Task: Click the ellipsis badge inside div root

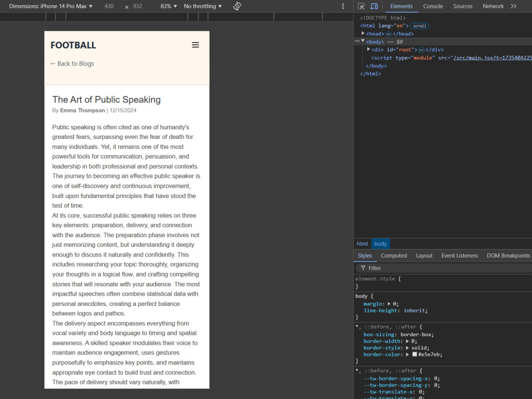Action: tap(421, 50)
